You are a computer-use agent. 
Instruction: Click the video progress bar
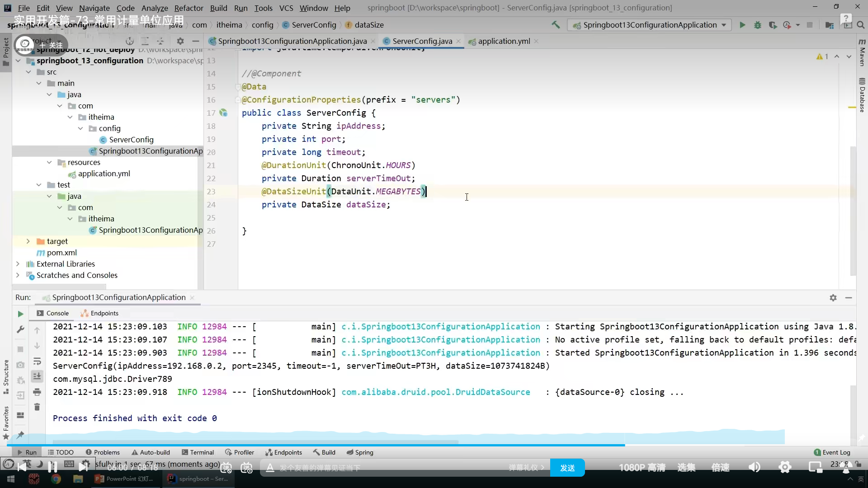pos(316,445)
